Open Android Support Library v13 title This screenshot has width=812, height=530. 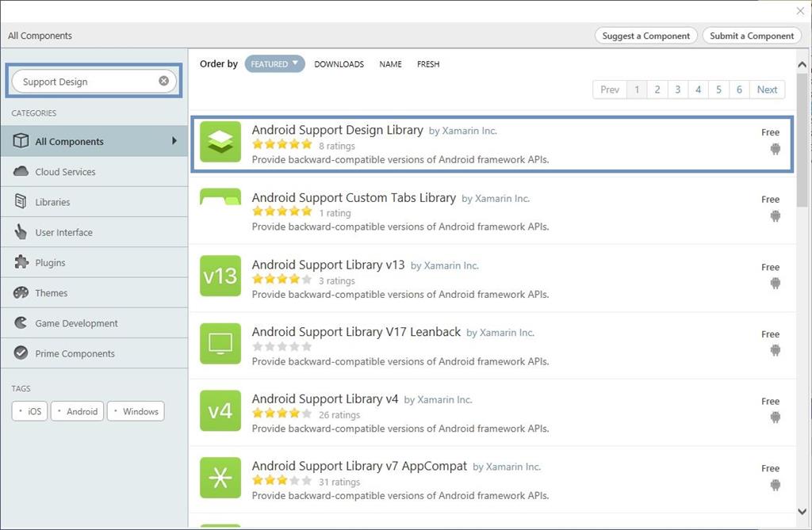[x=328, y=265]
